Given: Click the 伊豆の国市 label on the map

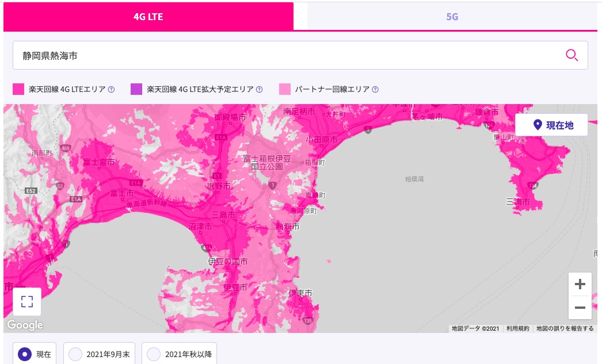Looking at the screenshot, I should tap(228, 262).
